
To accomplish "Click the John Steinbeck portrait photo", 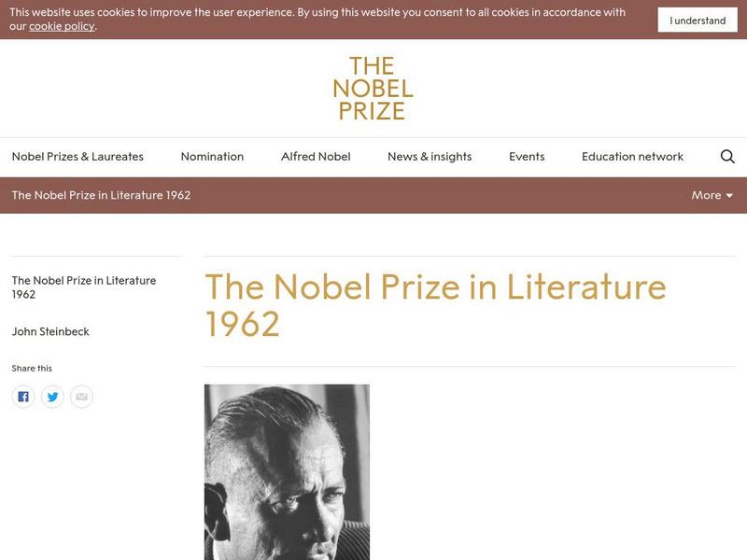I will pyautogui.click(x=287, y=471).
